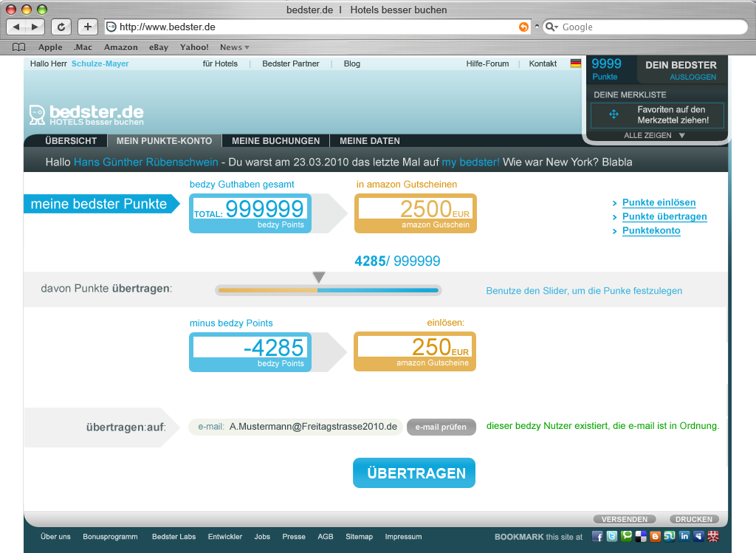
Task: Share the site on Twitter
Action: coord(613,537)
